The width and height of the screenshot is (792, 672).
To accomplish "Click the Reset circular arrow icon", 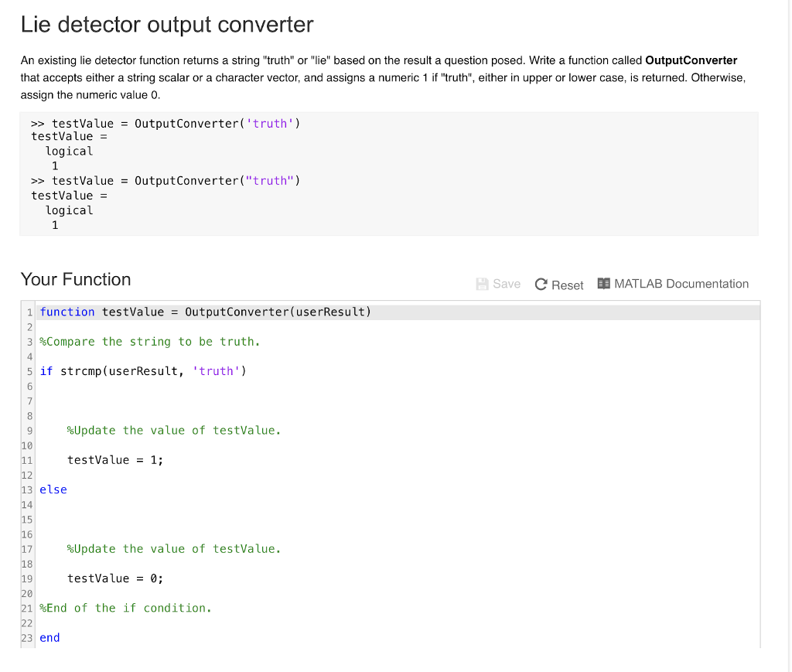I will 541,285.
